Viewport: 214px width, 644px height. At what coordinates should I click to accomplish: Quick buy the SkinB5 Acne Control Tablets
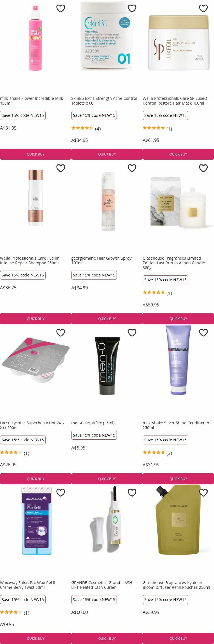click(x=107, y=154)
